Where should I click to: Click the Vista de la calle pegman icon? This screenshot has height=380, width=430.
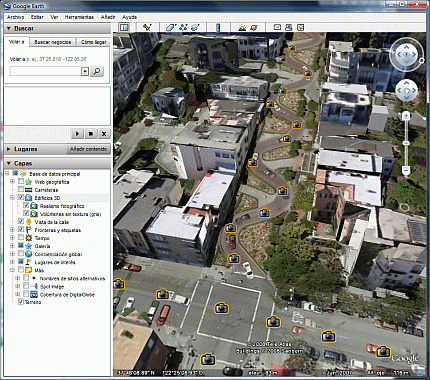29,222
